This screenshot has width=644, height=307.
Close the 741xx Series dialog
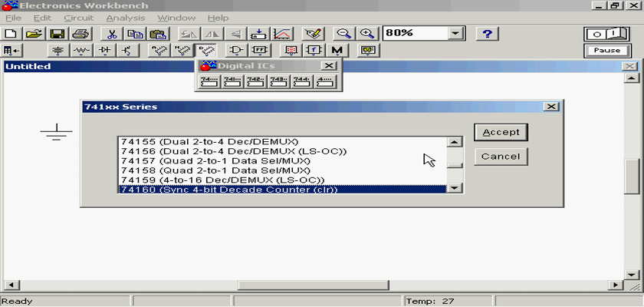[x=550, y=107]
